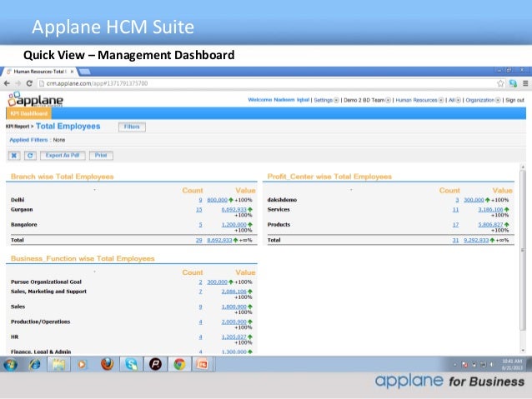Click the scrollbar down arrow
The image size is (532, 399).
tap(523, 350)
